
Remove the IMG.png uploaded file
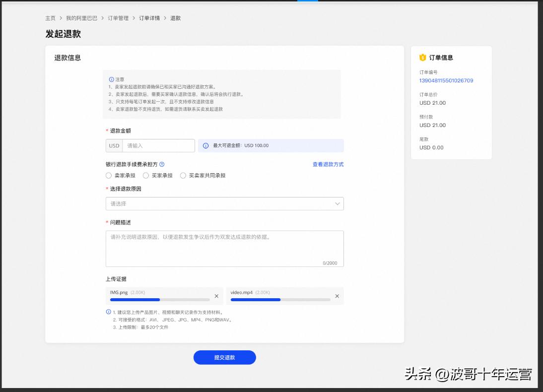tap(216, 296)
